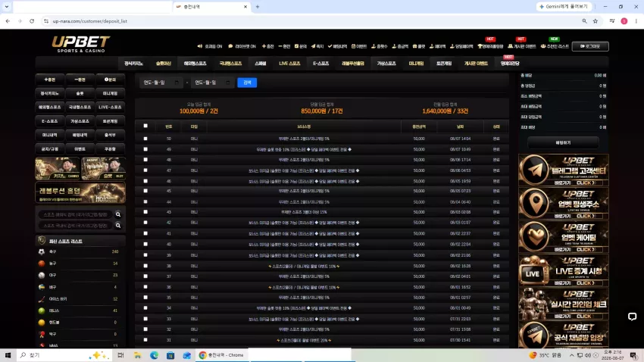This screenshot has width=644, height=362.
Task: Click the 당월 입금 합계 850,000원 value
Action: point(321,111)
